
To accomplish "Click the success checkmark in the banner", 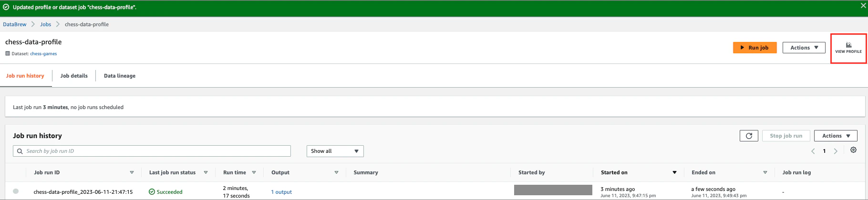I will click(x=6, y=7).
